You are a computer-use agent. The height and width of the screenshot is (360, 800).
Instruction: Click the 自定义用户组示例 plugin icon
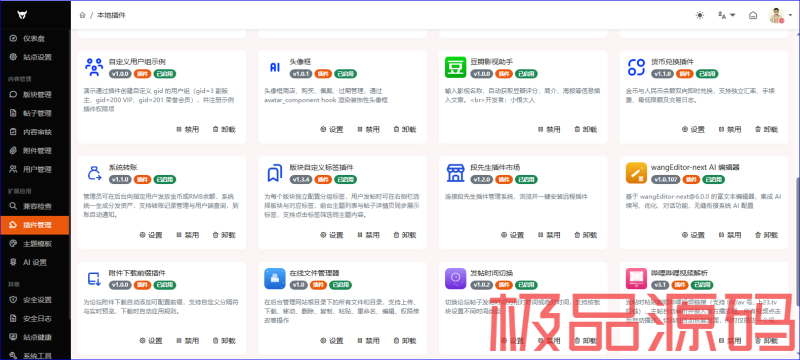94,67
